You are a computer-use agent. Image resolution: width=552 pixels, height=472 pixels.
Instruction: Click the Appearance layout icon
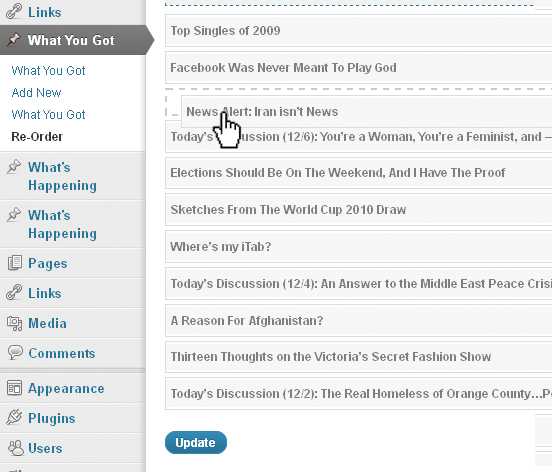point(14,388)
